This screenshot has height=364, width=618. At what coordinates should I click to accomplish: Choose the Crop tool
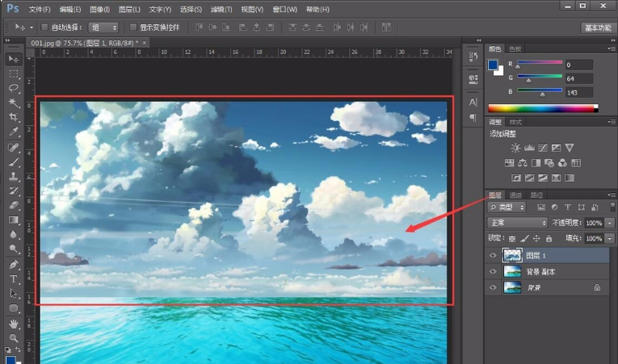click(14, 117)
